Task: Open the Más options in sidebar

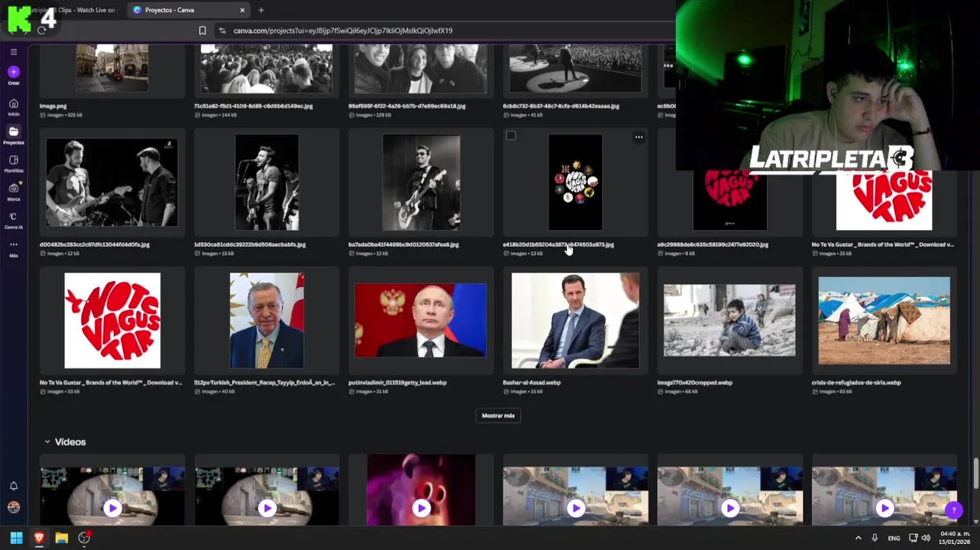Action: [x=14, y=247]
